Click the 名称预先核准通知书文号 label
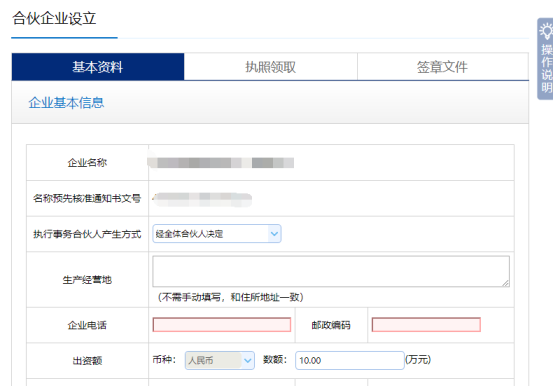The width and height of the screenshot is (553, 386). (87, 198)
